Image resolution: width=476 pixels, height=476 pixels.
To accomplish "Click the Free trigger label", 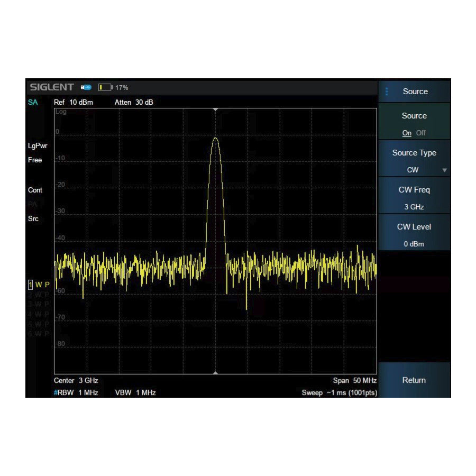I will (x=35, y=160).
